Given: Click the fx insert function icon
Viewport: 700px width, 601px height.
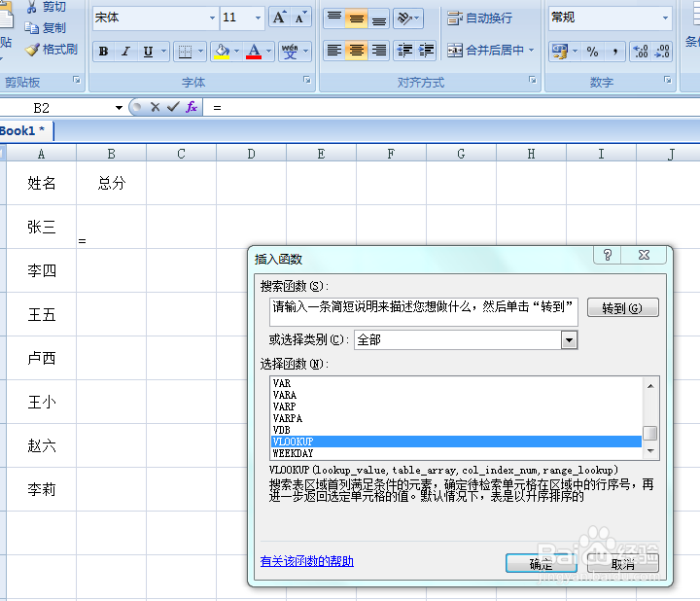Looking at the screenshot, I should click(192, 107).
